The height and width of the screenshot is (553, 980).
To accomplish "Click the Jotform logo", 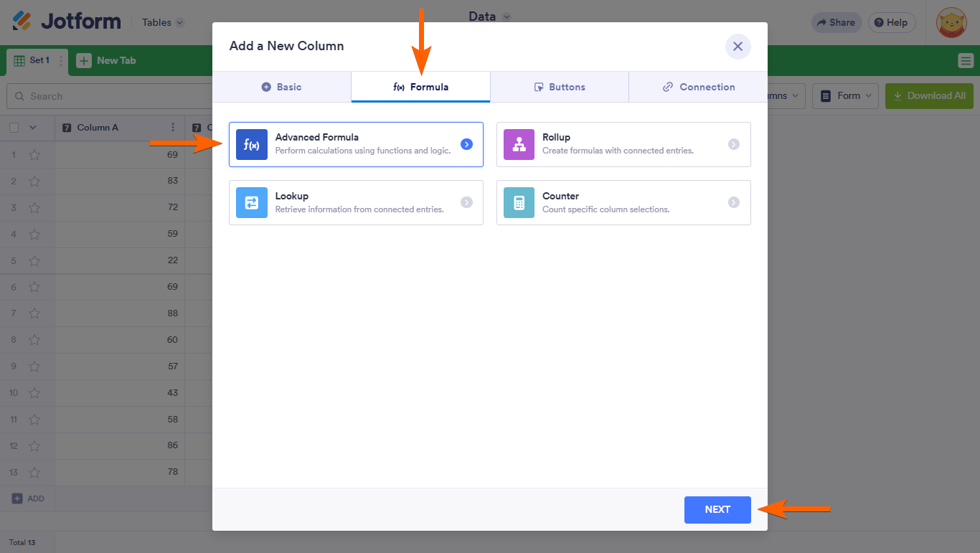I will tap(67, 22).
